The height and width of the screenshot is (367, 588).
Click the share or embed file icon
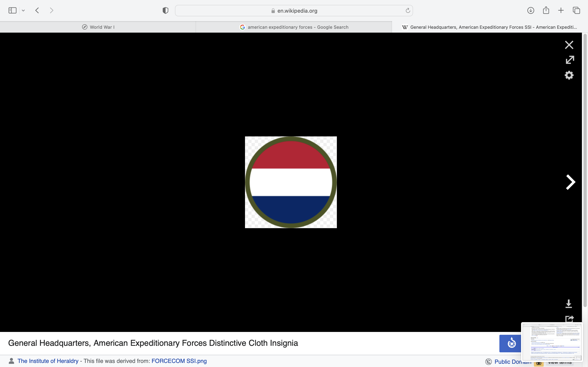click(x=569, y=318)
